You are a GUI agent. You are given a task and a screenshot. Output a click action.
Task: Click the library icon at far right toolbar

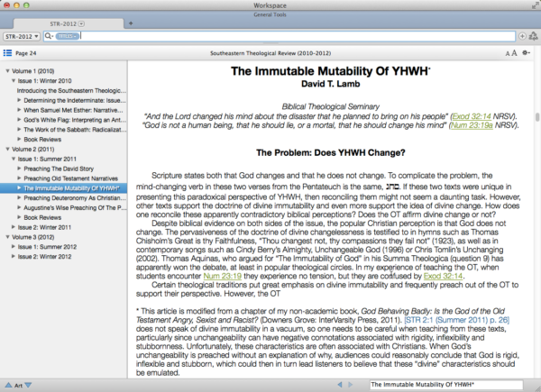point(535,37)
